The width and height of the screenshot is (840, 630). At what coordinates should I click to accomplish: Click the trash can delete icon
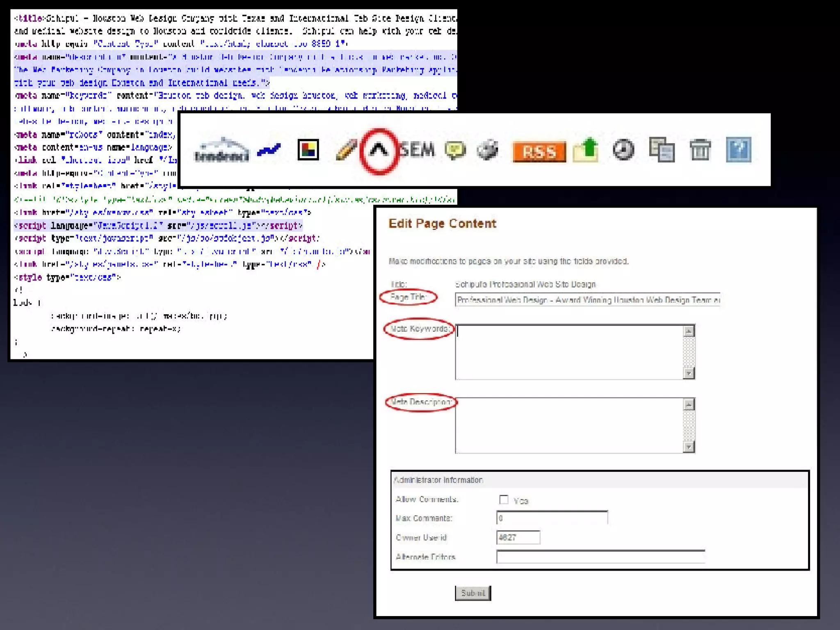(700, 150)
